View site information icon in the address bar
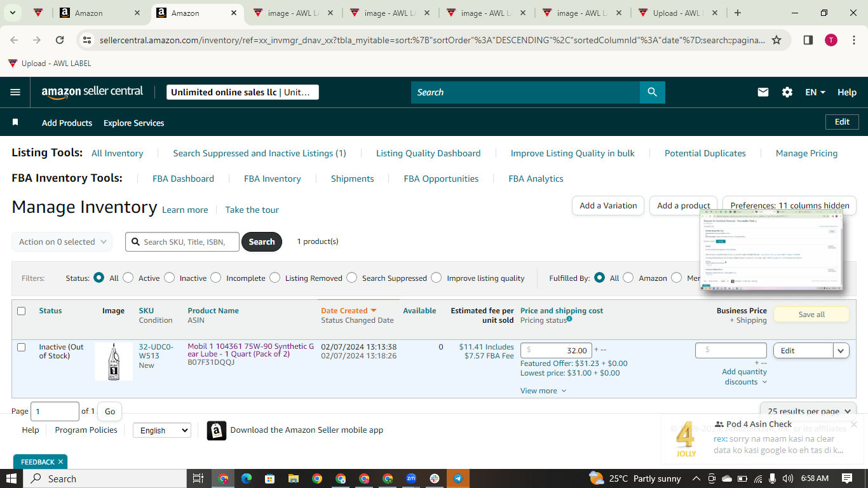The image size is (868, 488). pyautogui.click(x=87, y=40)
